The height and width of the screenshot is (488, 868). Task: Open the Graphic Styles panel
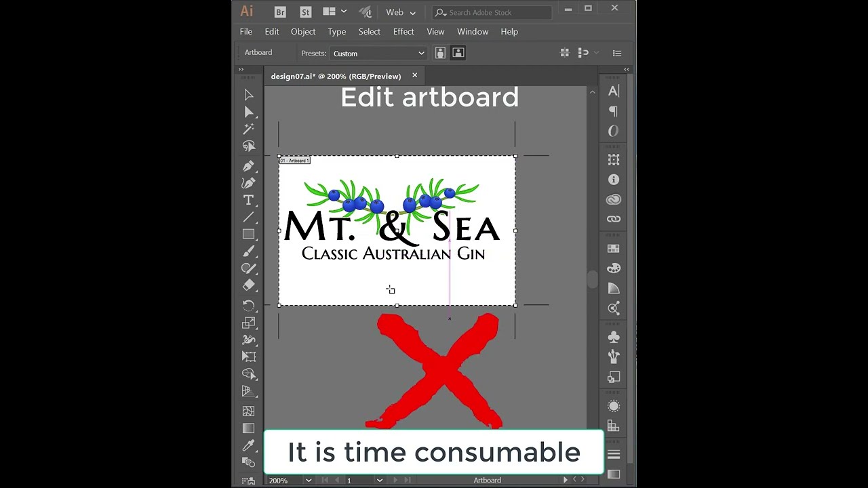click(x=614, y=377)
